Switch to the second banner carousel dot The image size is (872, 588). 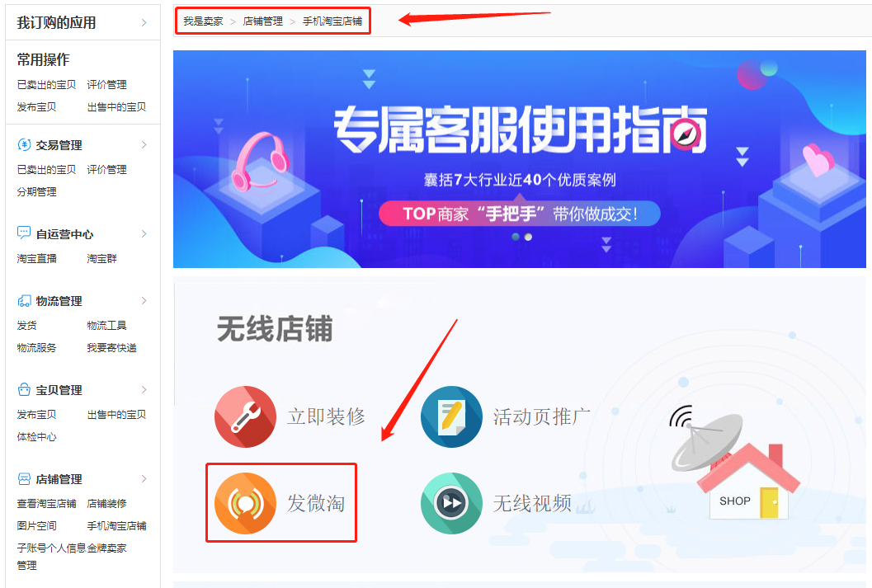click(528, 238)
